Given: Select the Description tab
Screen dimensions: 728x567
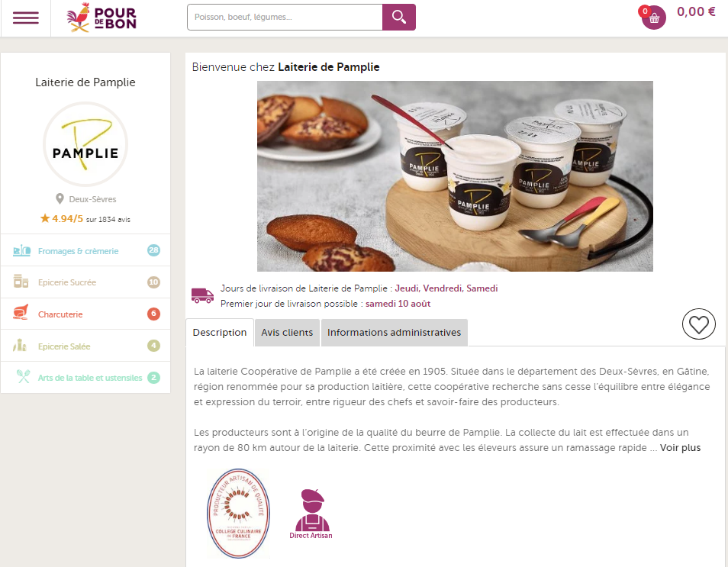Looking at the screenshot, I should 220,333.
